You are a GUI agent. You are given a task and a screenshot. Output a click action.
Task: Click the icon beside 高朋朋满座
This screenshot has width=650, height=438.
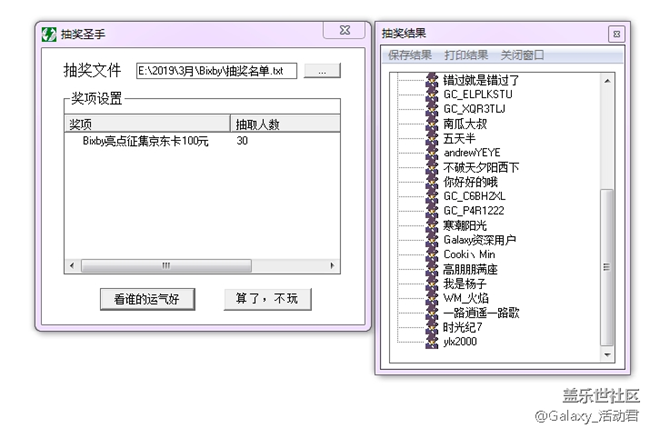tap(432, 269)
